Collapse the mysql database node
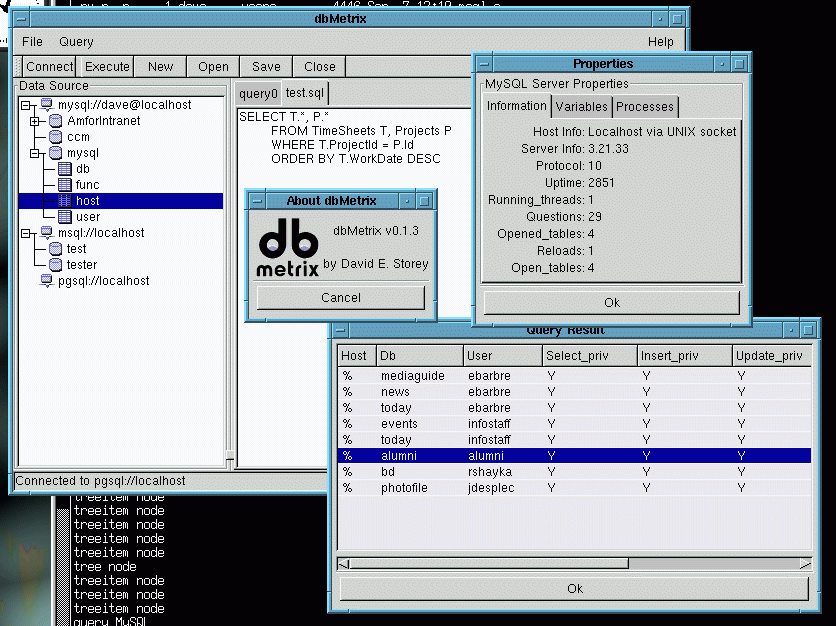 coord(35,154)
